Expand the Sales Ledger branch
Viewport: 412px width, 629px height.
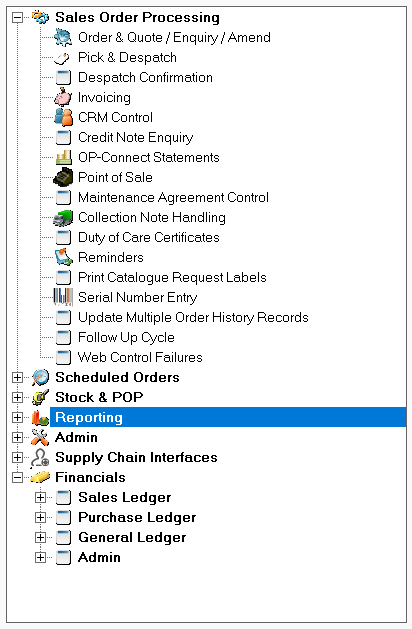point(40,497)
